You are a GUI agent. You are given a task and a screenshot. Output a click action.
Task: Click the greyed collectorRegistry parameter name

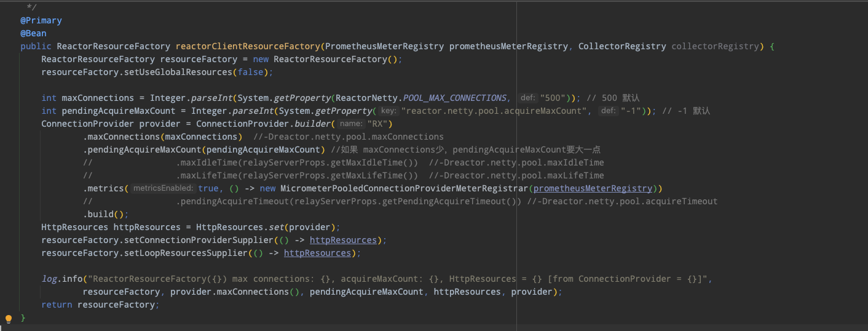point(716,46)
